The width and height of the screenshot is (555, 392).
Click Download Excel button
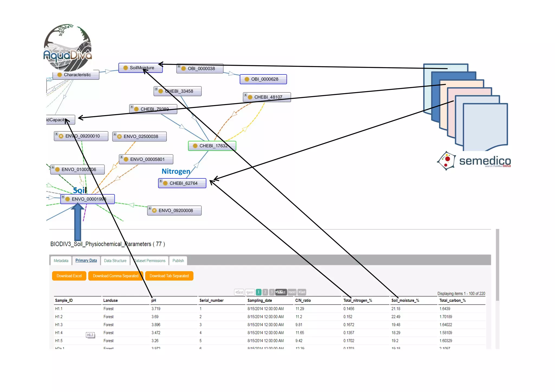(x=69, y=276)
